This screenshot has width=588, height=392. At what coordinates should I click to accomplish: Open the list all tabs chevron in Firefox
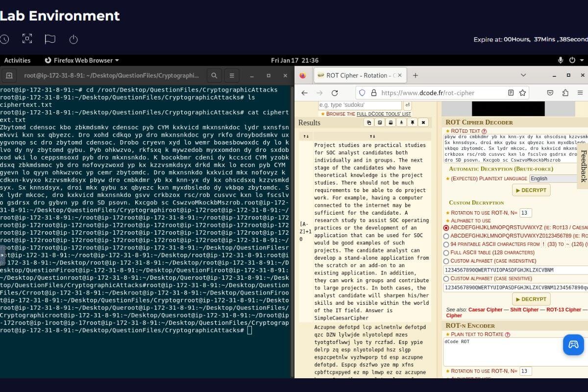(523, 75)
